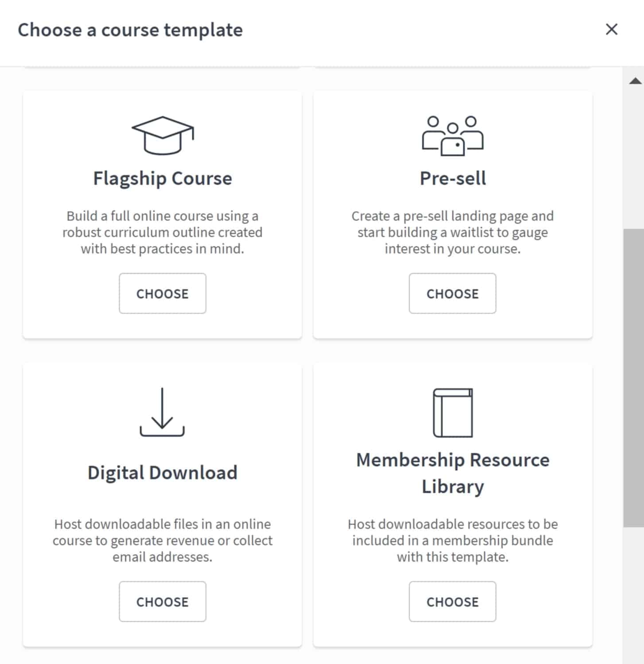Image resolution: width=644 pixels, height=664 pixels.
Task: Click the download arrow icon on Digital Download
Action: [162, 412]
